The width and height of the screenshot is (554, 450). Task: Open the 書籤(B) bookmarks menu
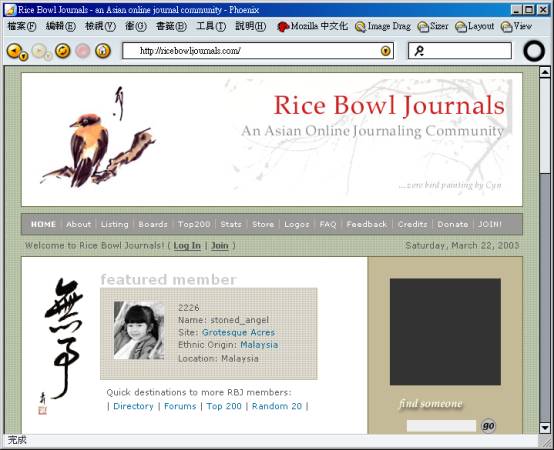pos(171,26)
